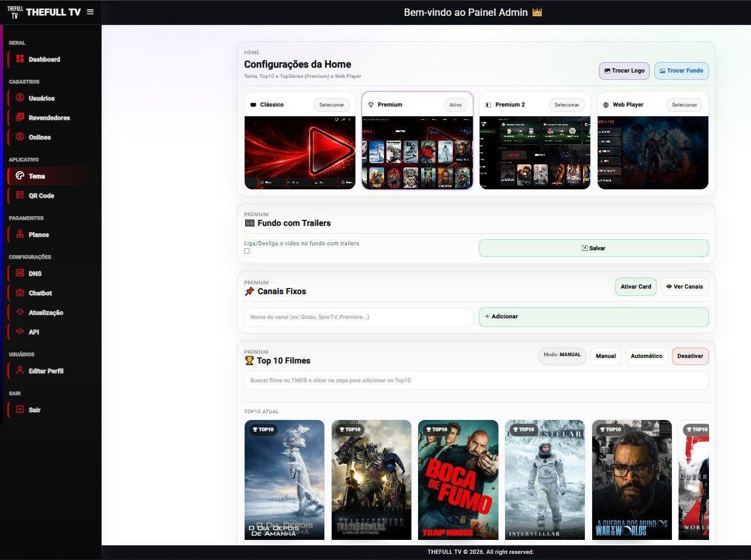Set Top 10 Filmes mode to Manual
Viewport: 751px width, 560px height.
coord(606,356)
